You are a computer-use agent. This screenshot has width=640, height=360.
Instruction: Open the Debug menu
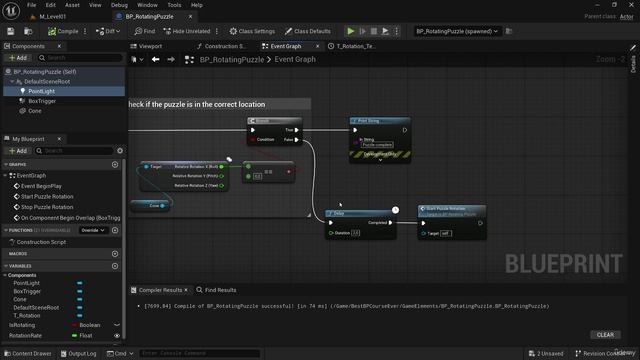[x=119, y=5]
